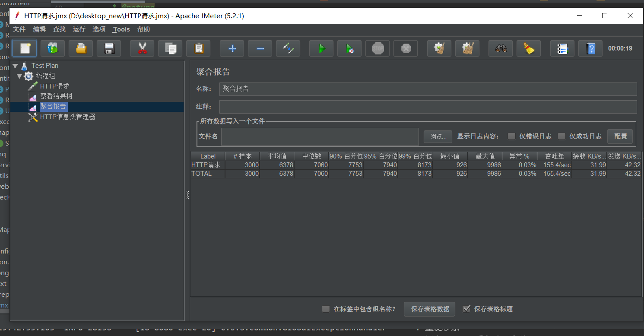Click the 注释 comment input field
Viewport: 644px width, 336px height.
(428, 107)
